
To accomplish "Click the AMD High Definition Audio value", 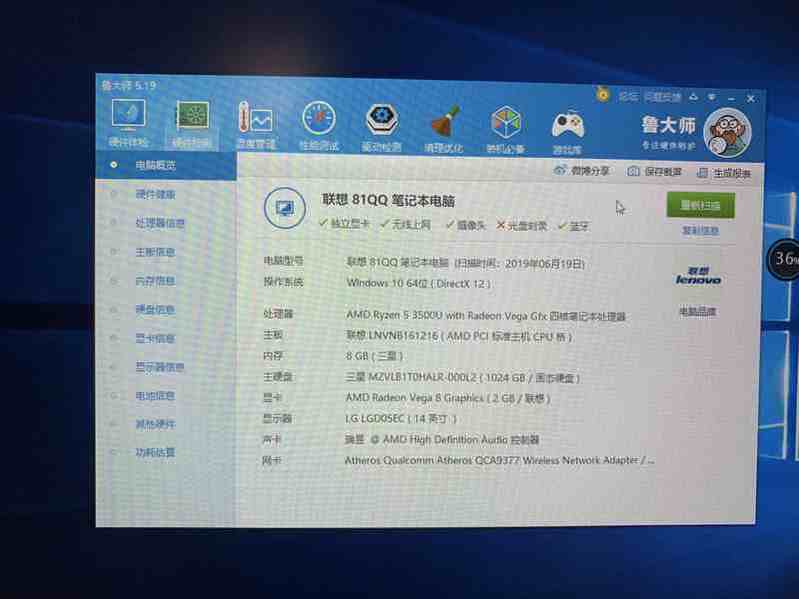I will coord(442,439).
